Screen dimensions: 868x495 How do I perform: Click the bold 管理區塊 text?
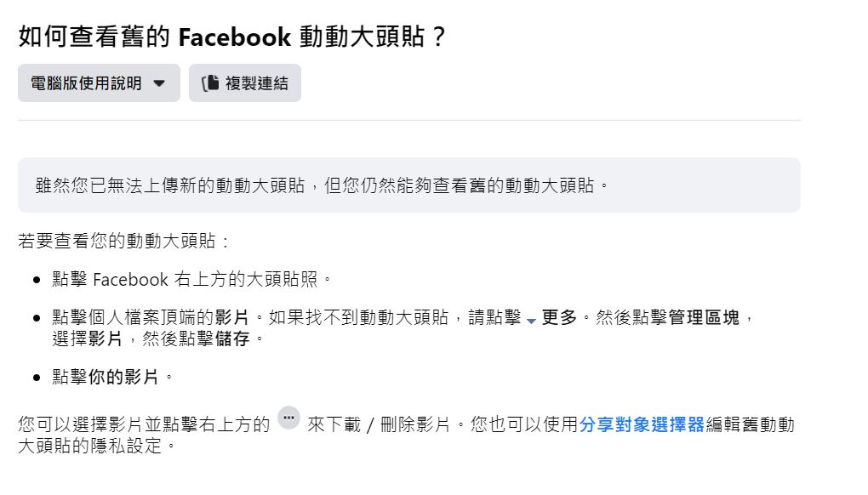pos(704,318)
